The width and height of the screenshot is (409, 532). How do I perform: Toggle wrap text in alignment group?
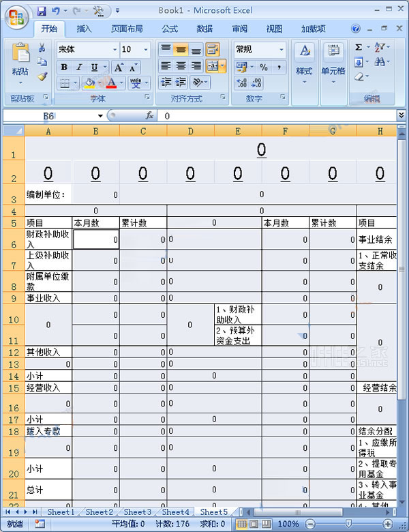[x=212, y=50]
